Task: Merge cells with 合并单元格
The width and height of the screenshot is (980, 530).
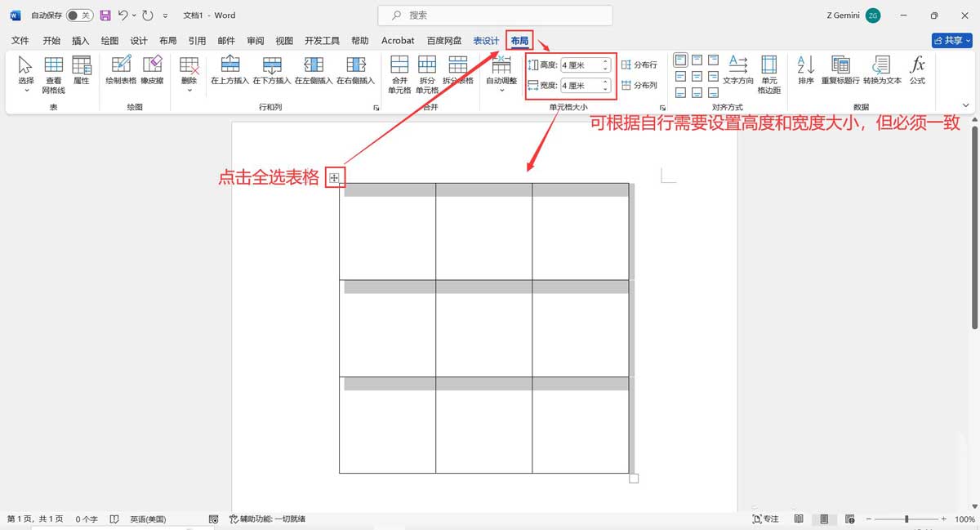Action: pyautogui.click(x=399, y=72)
